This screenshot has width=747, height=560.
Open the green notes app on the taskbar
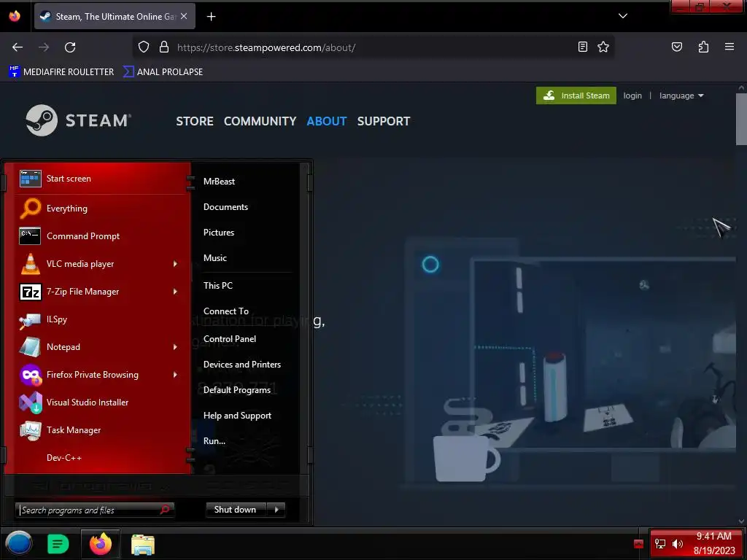pos(58,544)
